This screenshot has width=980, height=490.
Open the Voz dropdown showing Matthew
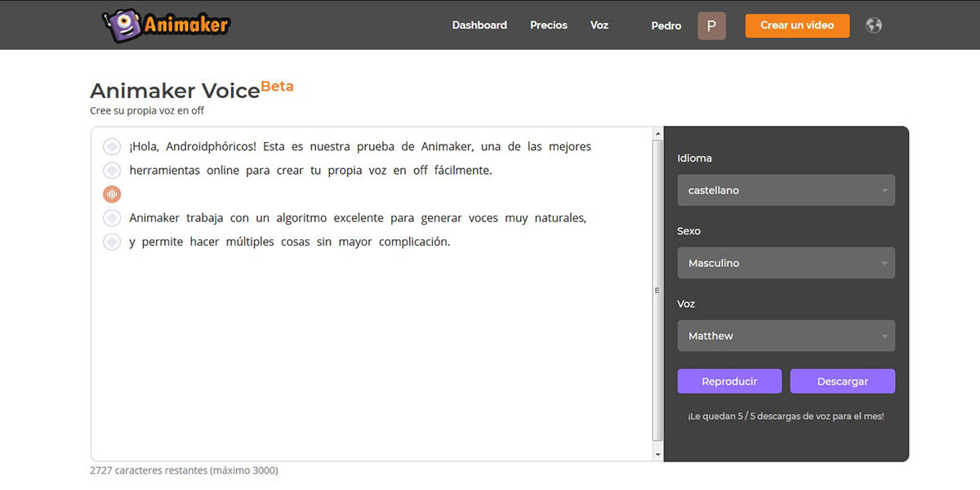786,336
